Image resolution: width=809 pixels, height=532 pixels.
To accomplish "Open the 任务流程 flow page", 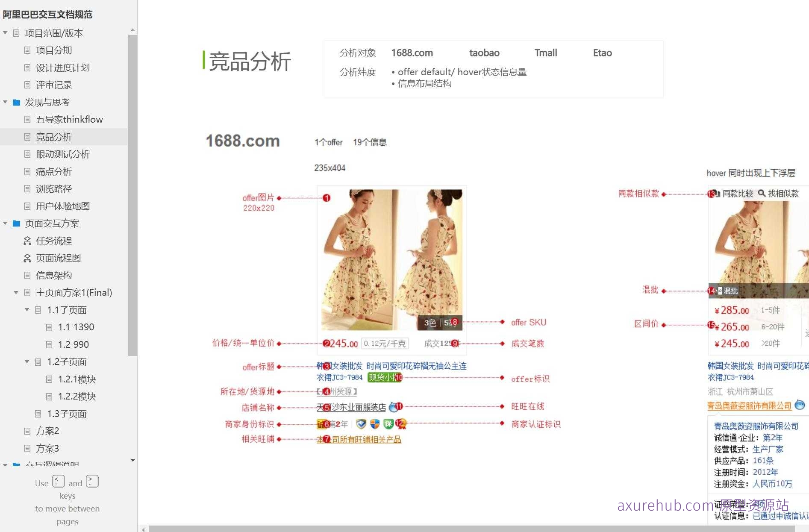I will 54,241.
